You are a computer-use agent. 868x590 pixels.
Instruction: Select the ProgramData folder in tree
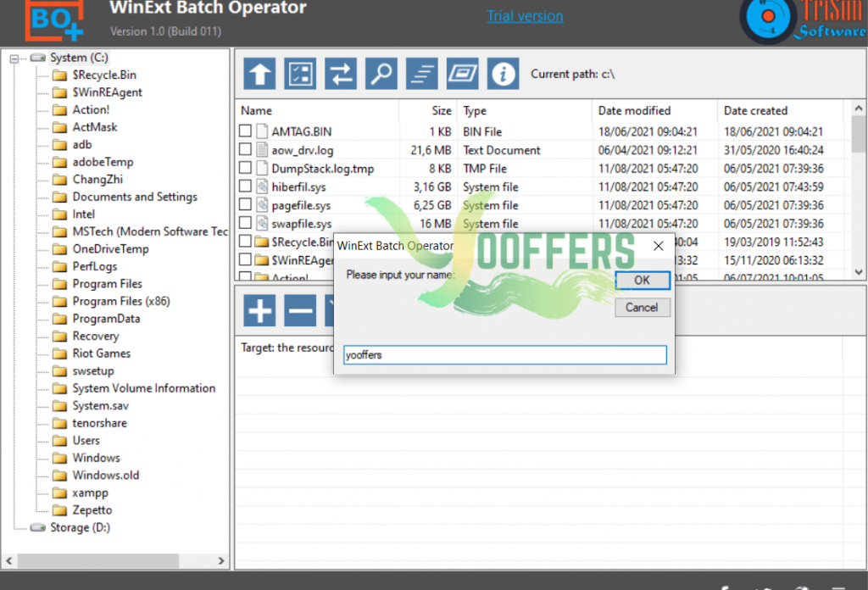(106, 319)
